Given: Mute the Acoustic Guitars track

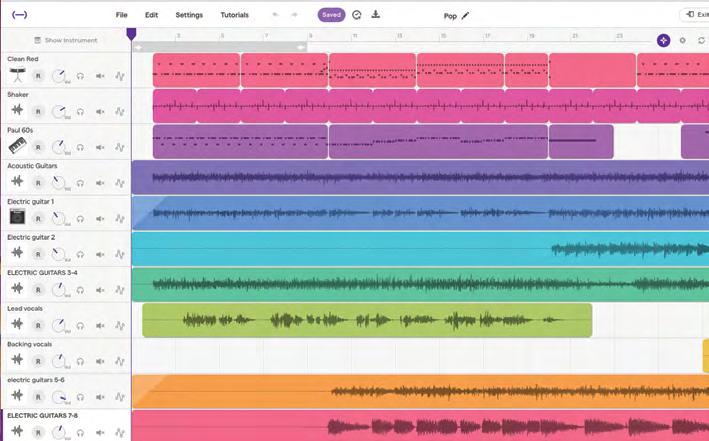Looking at the screenshot, I should click(100, 183).
